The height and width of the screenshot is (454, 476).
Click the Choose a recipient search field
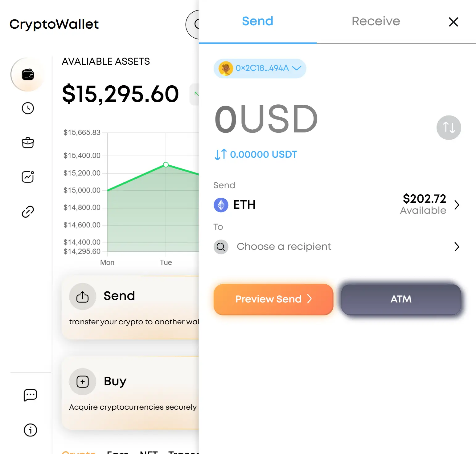pos(337,247)
